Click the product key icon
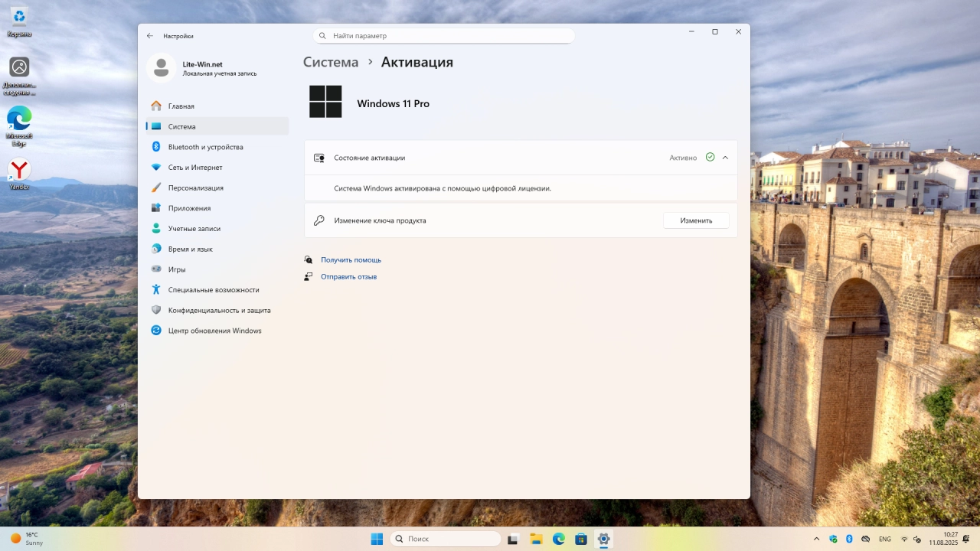Viewport: 980px width, 551px height. pos(319,220)
